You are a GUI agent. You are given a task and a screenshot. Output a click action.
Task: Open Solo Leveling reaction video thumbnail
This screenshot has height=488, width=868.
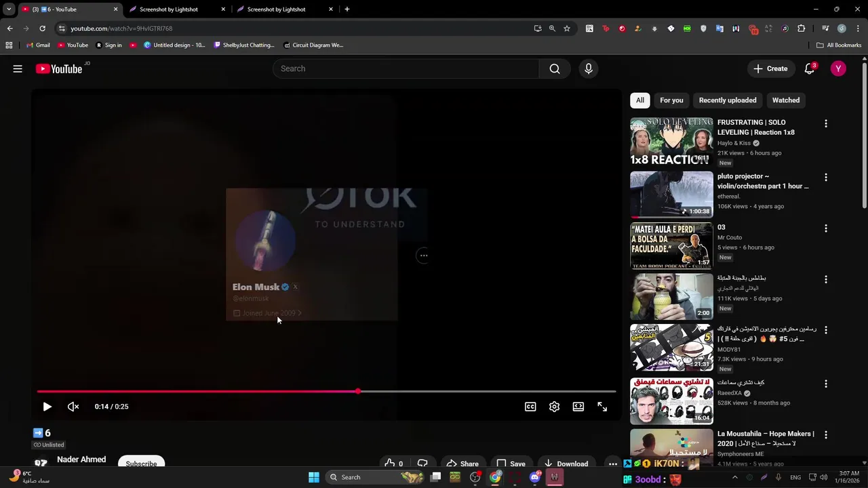(671, 141)
